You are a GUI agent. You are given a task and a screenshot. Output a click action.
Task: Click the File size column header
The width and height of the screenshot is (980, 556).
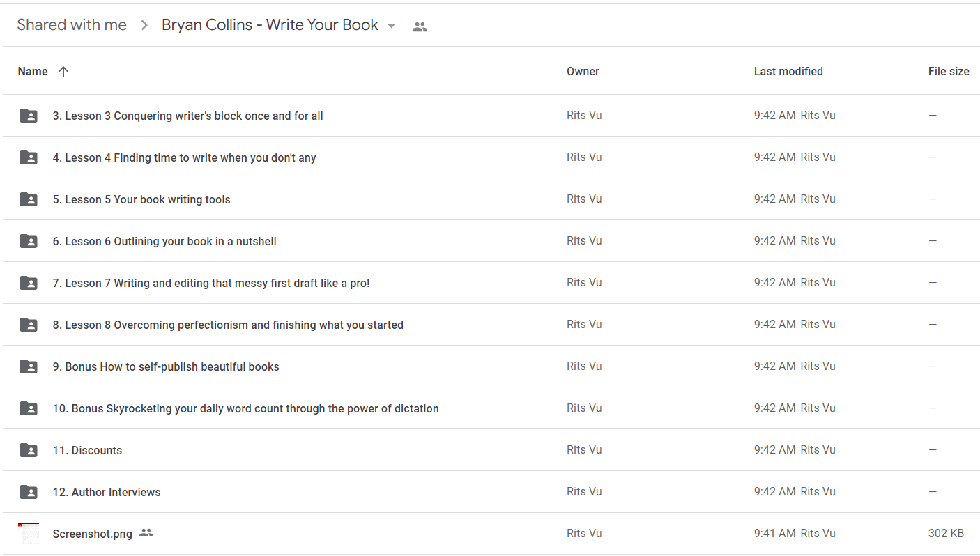tap(949, 71)
